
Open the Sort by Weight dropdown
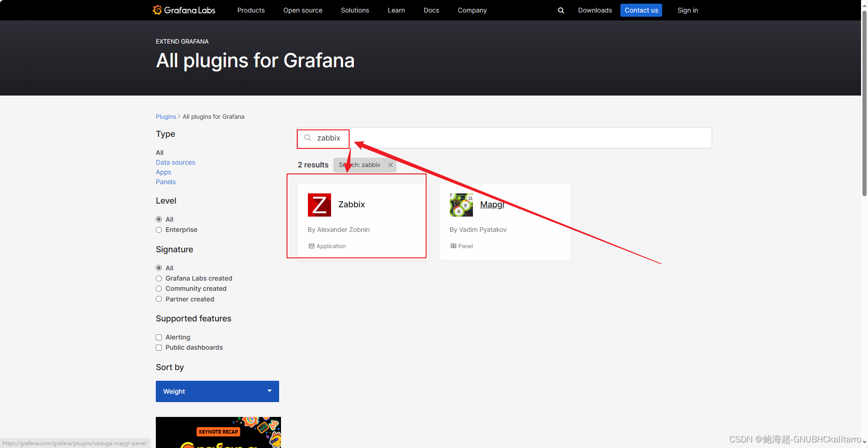pos(217,391)
